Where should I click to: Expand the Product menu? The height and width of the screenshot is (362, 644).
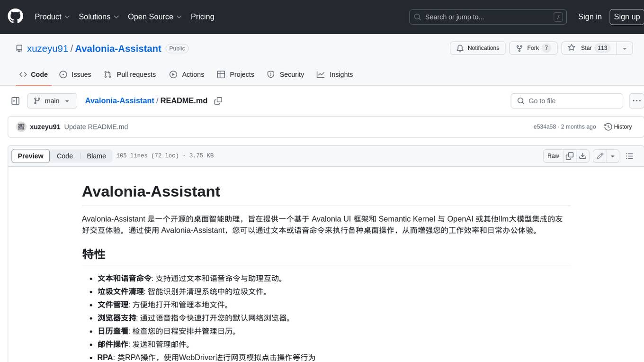(52, 17)
